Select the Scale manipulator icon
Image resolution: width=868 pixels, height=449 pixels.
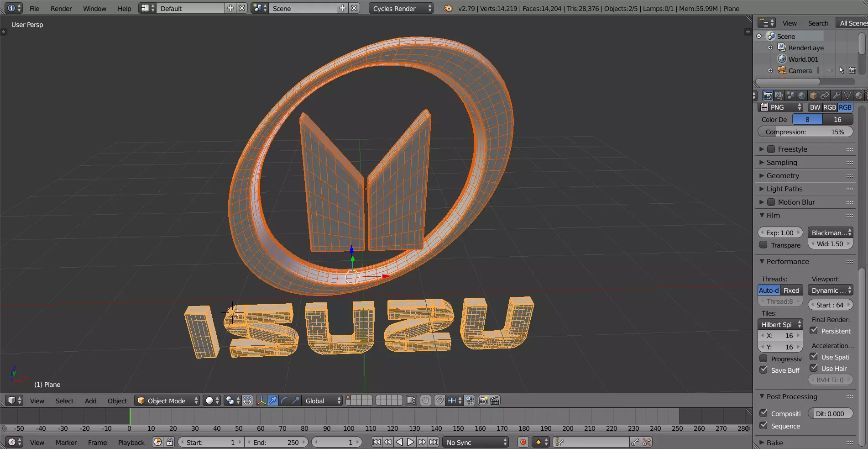click(296, 401)
